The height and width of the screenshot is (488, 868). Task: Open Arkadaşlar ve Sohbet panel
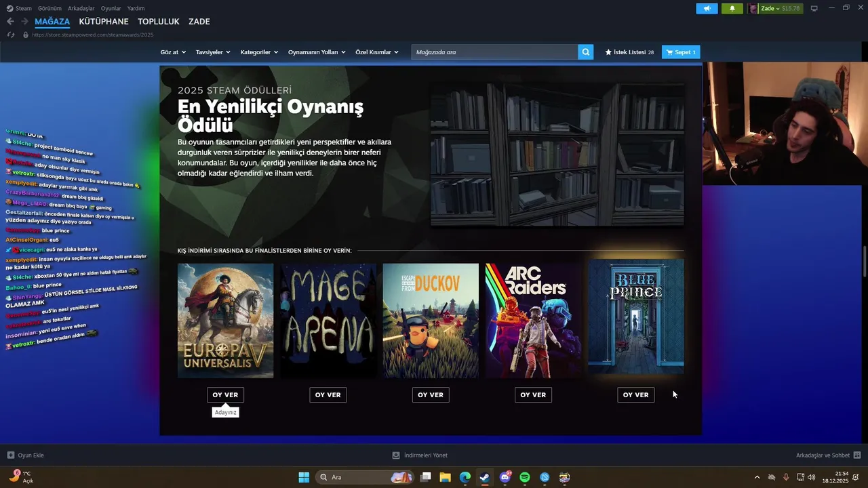click(x=828, y=455)
